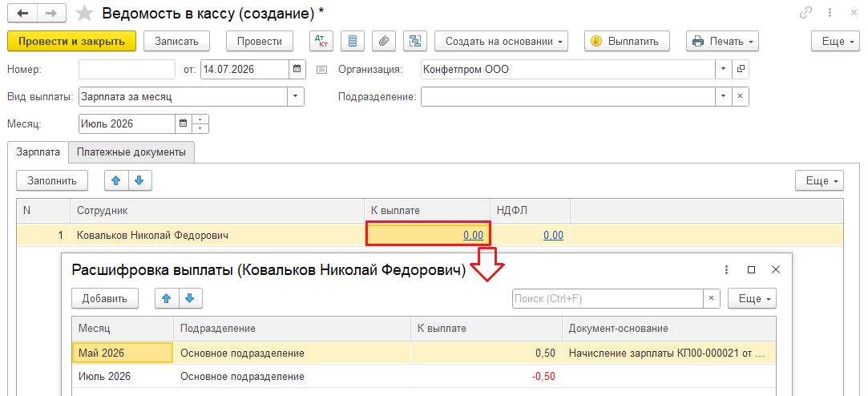The width and height of the screenshot is (868, 396).
Task: Select the Май 2026 cell
Action: tap(123, 353)
